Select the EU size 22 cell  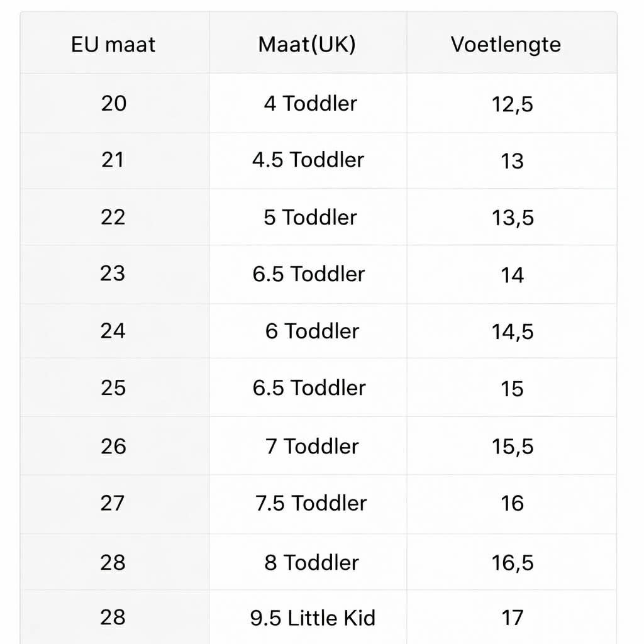click(114, 217)
